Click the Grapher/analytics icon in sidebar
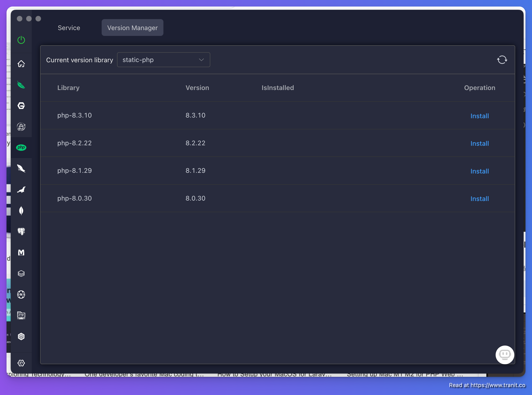This screenshot has height=395, width=532. click(x=21, y=106)
